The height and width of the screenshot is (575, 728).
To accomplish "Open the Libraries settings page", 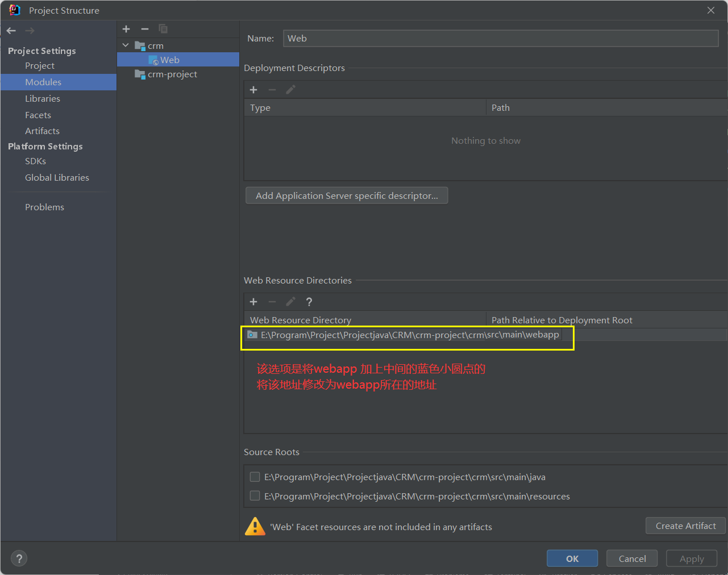I will pyautogui.click(x=43, y=99).
